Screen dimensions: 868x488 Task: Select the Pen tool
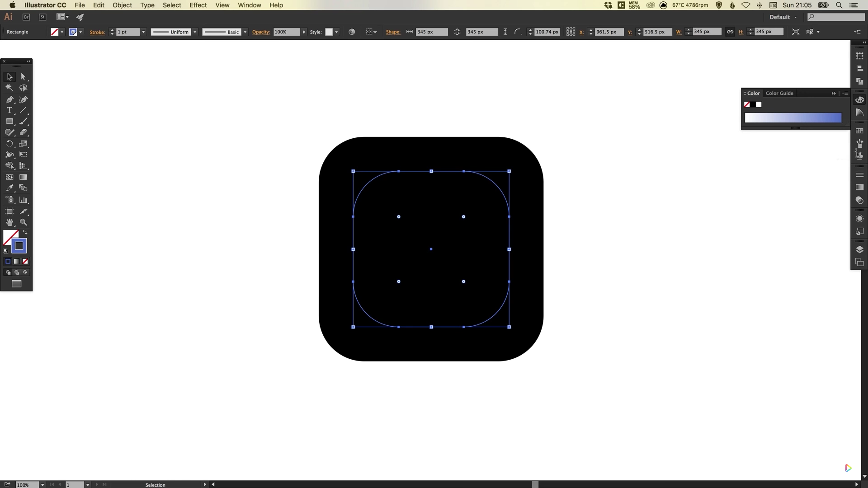(9, 99)
